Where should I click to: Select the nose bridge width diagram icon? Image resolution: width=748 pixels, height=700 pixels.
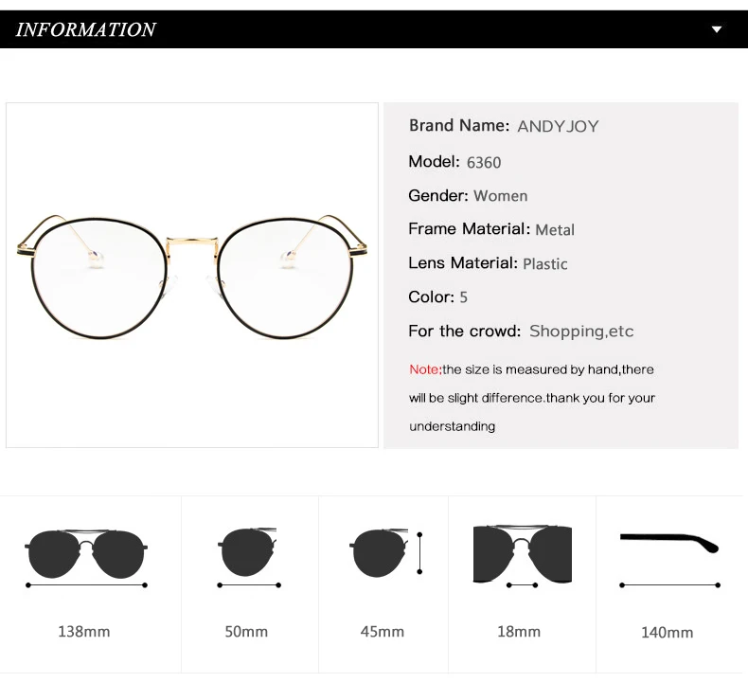click(522, 555)
